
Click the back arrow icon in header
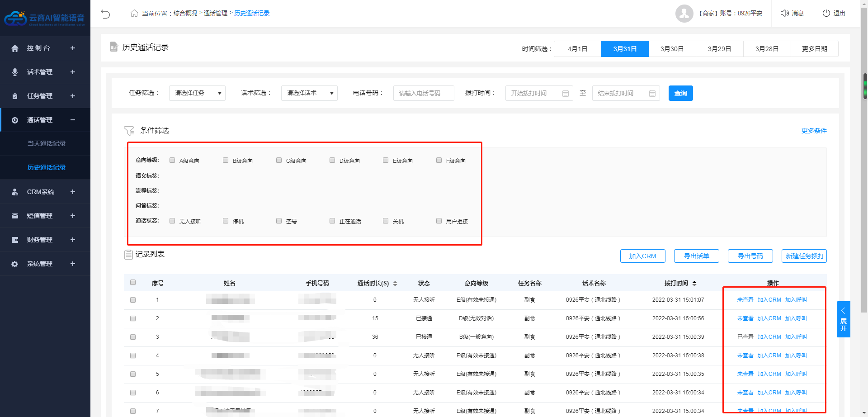pyautogui.click(x=105, y=14)
